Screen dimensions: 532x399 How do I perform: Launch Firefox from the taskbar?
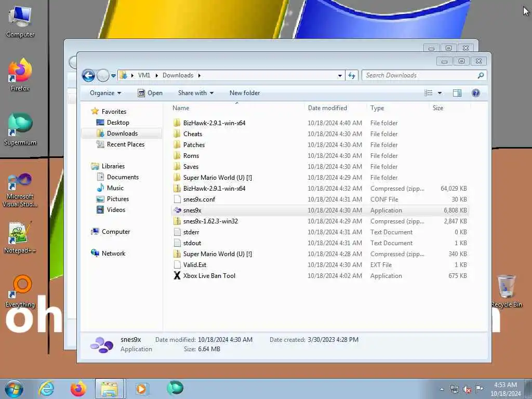coord(78,389)
